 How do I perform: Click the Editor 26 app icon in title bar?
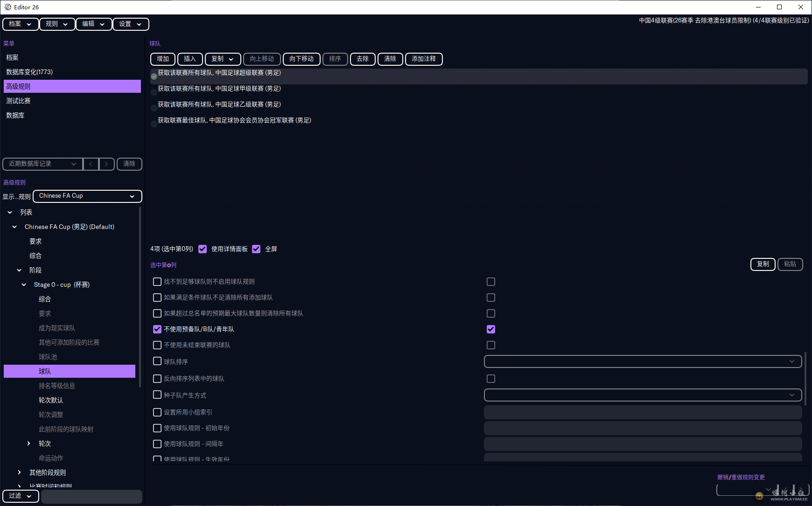7,7
